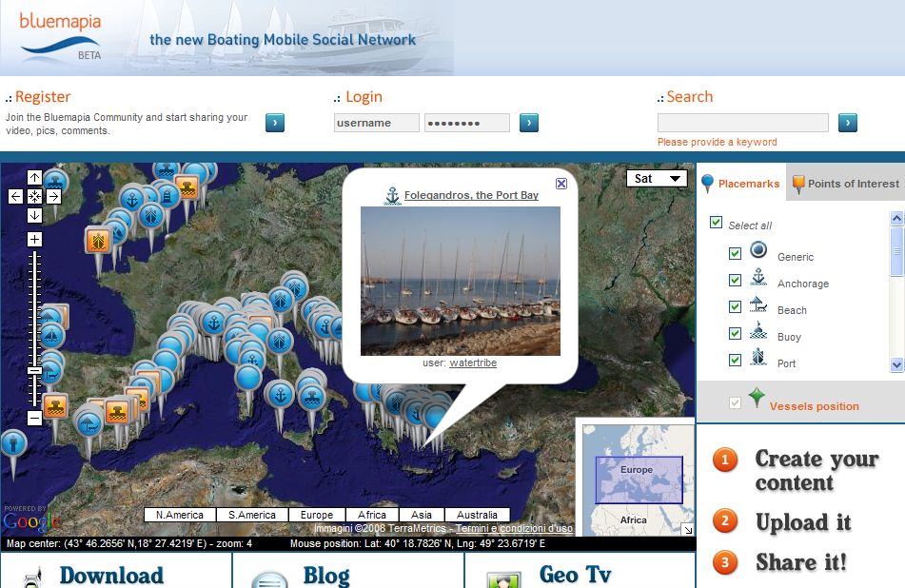Click the map zoom slider handle
This screenshot has height=588, width=905.
34,371
